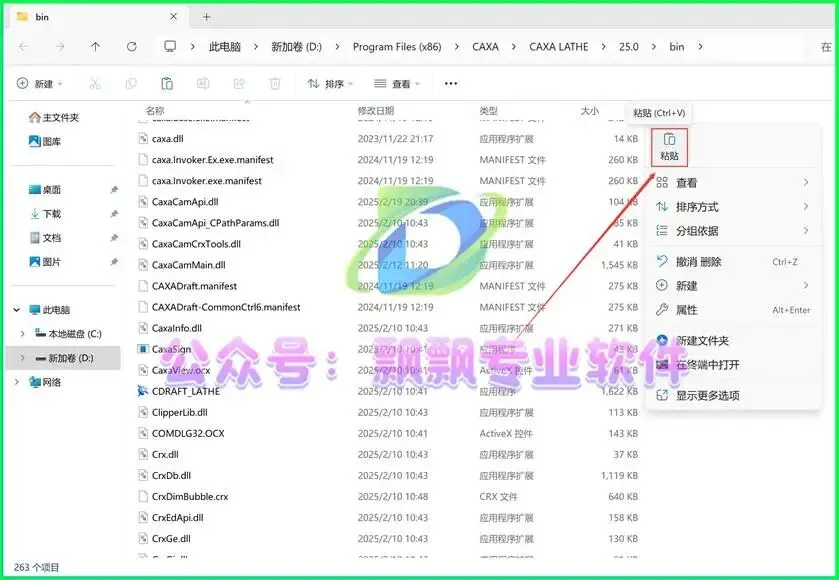Click the Copy toolbar icon
This screenshot has width=839, height=580.
(x=131, y=83)
